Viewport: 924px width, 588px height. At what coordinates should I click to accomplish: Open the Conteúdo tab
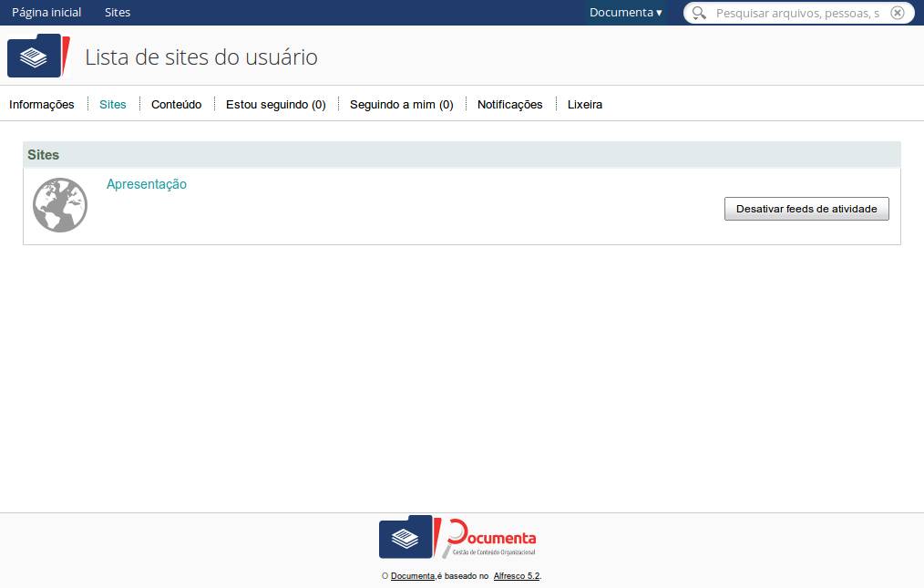coord(176,105)
